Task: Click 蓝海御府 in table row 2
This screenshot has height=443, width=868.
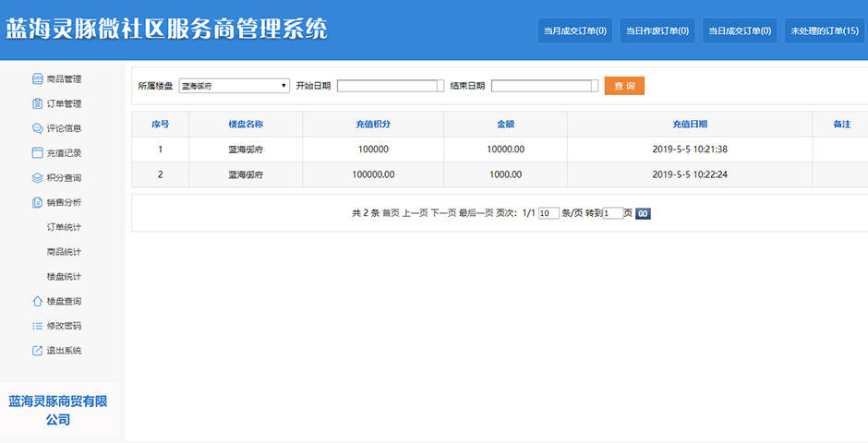Action: click(x=246, y=174)
